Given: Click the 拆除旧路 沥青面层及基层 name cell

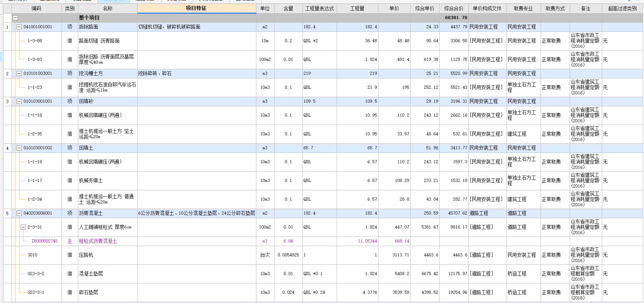Looking at the screenshot, I should tap(107, 59).
